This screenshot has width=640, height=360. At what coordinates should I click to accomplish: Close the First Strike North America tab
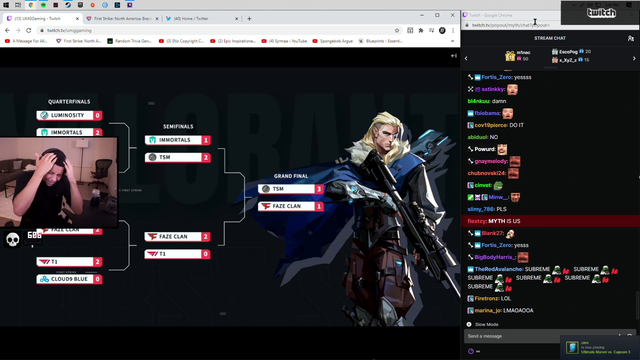(157, 19)
